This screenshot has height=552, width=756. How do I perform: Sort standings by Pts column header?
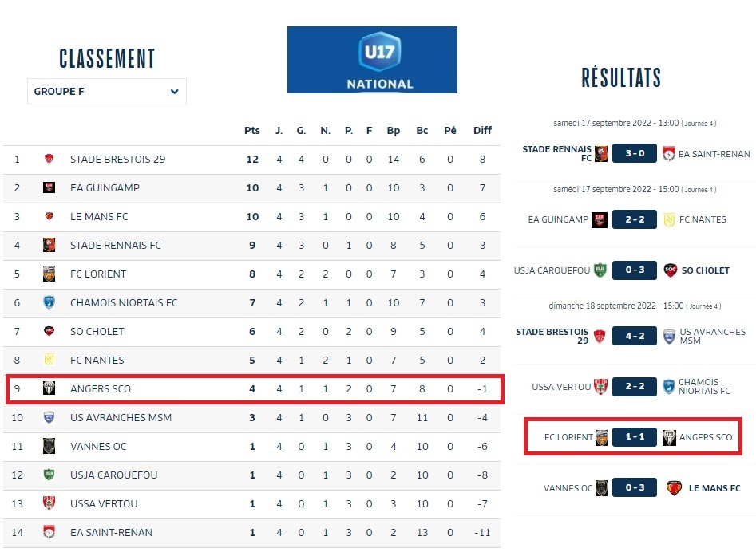(x=252, y=131)
